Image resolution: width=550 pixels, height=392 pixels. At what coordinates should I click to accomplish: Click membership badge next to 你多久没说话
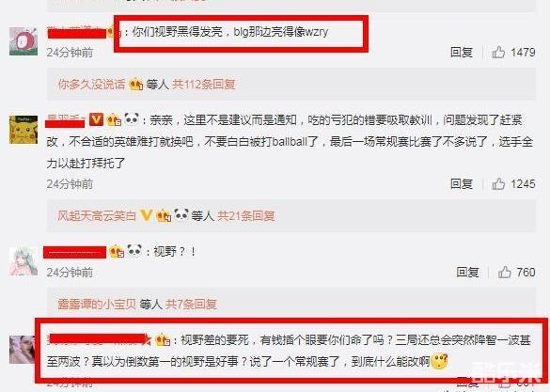click(135, 85)
